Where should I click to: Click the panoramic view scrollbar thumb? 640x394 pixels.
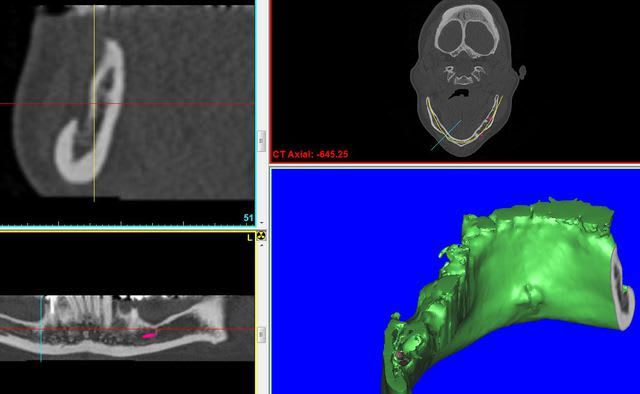pyautogui.click(x=261, y=335)
